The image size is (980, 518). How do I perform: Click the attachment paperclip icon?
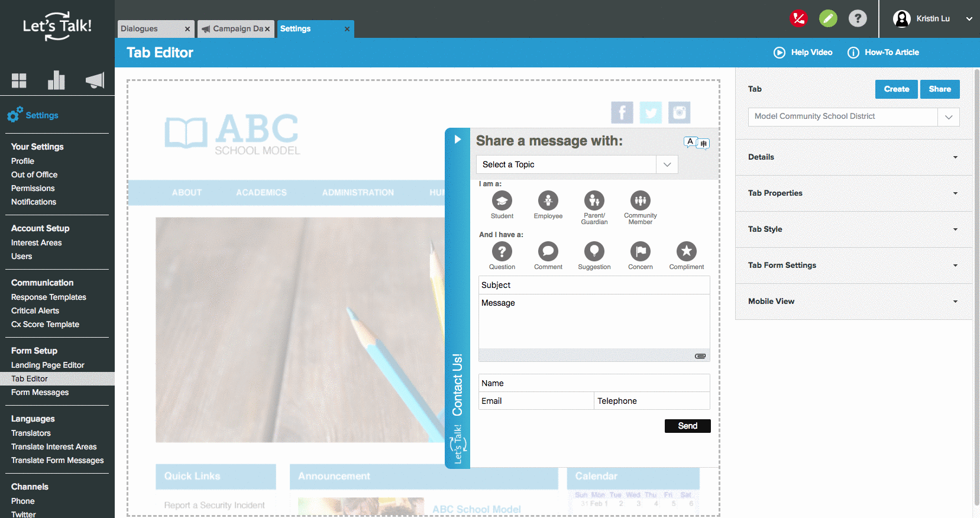click(700, 356)
